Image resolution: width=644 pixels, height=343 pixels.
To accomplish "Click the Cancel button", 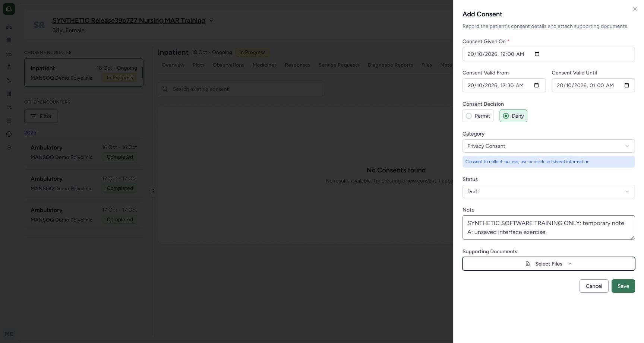I will [594, 286].
